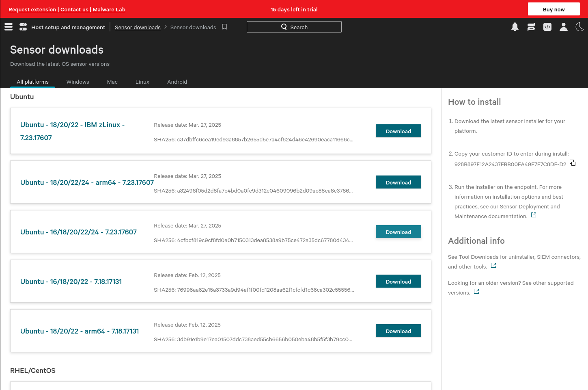Toggle dark mode moon icon
This screenshot has width=588, height=390.
click(x=580, y=27)
